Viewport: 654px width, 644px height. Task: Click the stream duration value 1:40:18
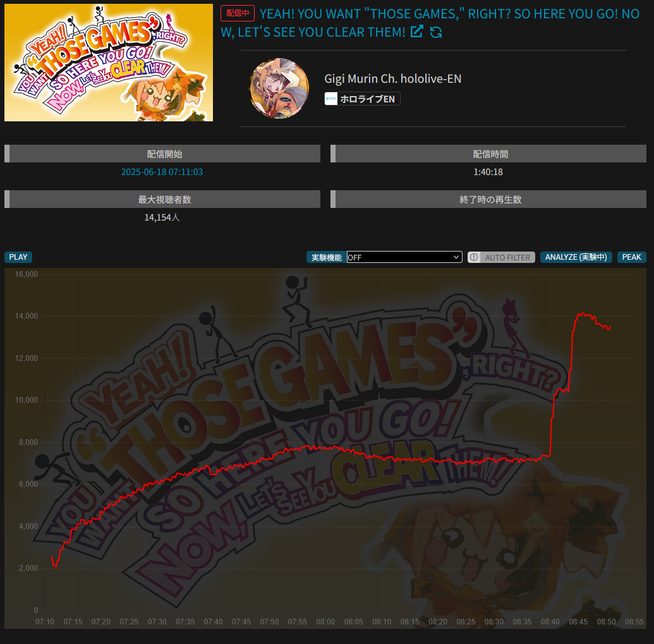click(x=488, y=172)
